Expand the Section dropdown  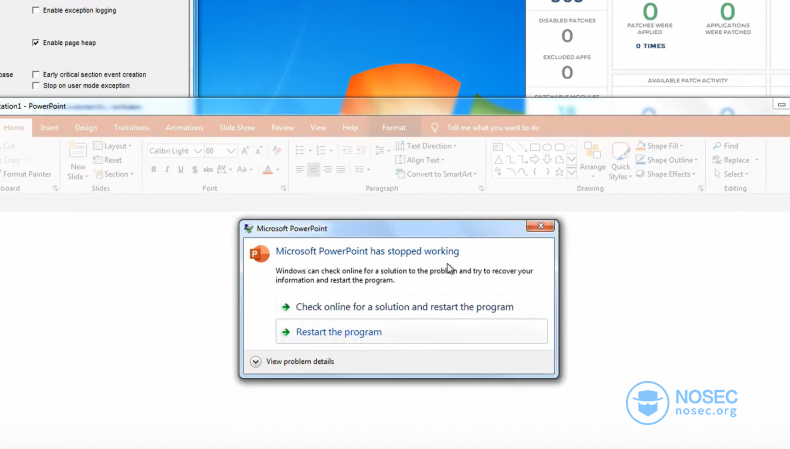click(114, 174)
